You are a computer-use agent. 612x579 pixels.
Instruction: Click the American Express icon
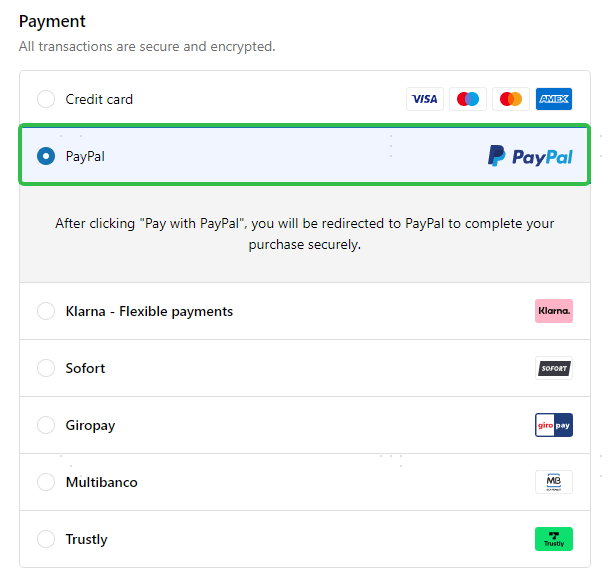tap(554, 99)
